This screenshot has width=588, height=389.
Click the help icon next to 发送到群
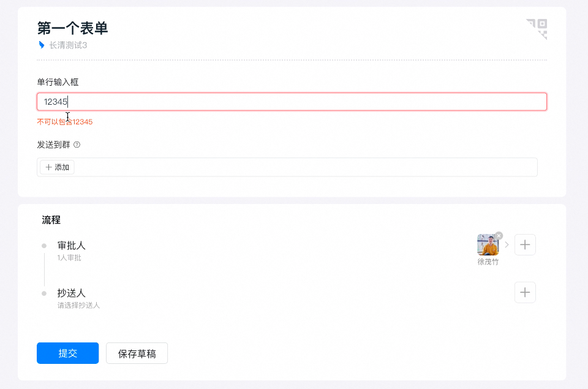tap(77, 145)
